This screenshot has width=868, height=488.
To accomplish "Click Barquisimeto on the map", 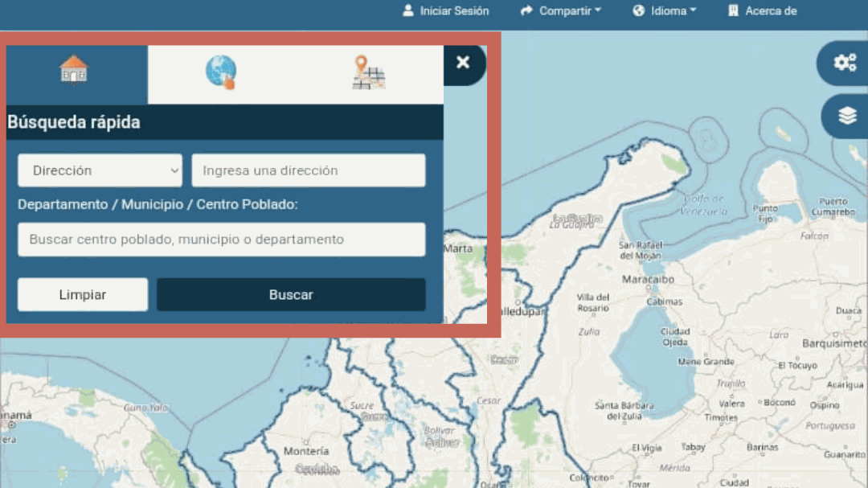I will pos(834,343).
